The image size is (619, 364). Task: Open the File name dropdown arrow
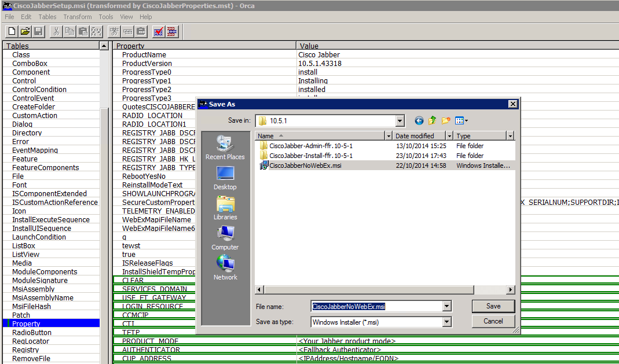pos(446,307)
